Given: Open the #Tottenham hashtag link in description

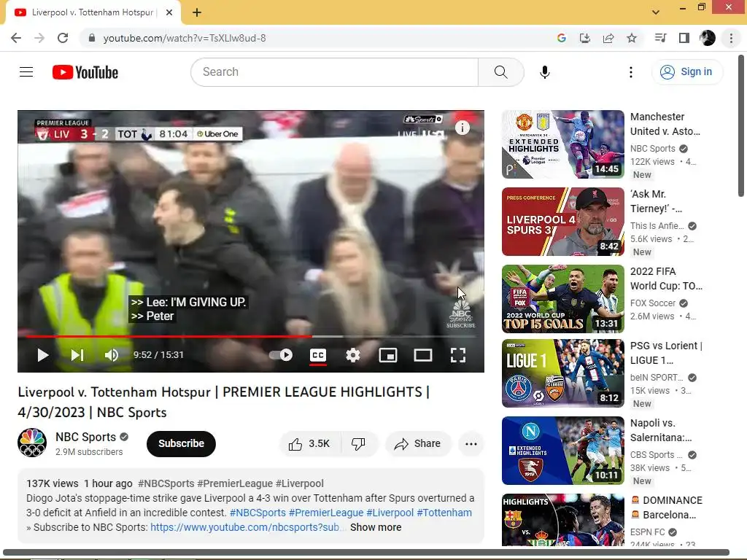Looking at the screenshot, I should [444, 513].
